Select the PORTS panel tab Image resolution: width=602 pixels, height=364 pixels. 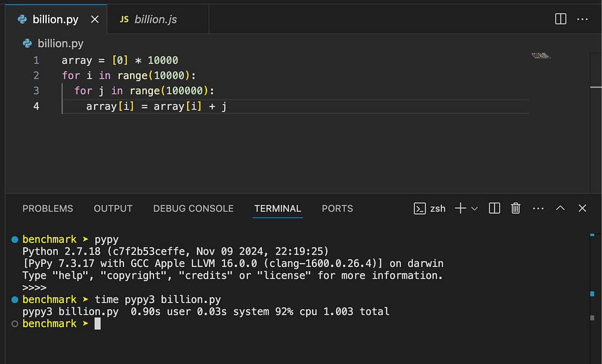337,208
